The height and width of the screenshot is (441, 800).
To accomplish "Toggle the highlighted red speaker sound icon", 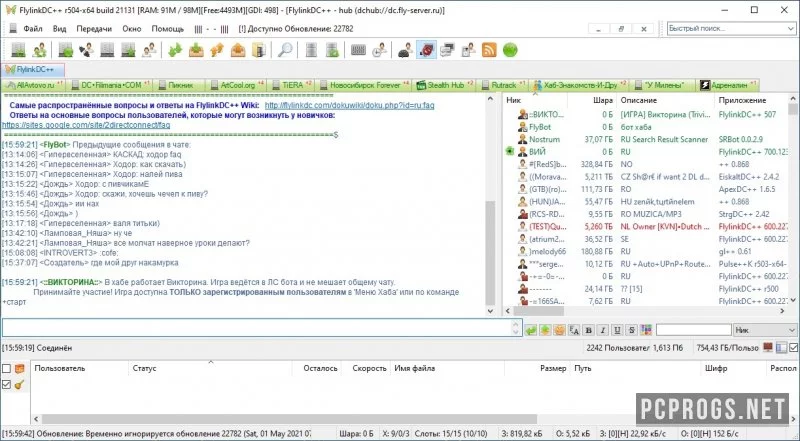I will (426, 50).
